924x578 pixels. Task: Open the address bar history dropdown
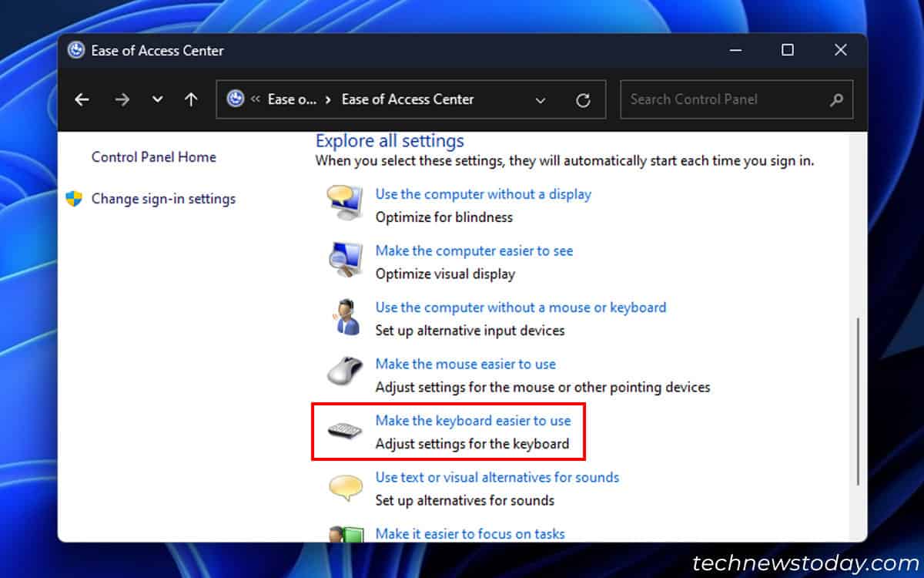(x=541, y=100)
